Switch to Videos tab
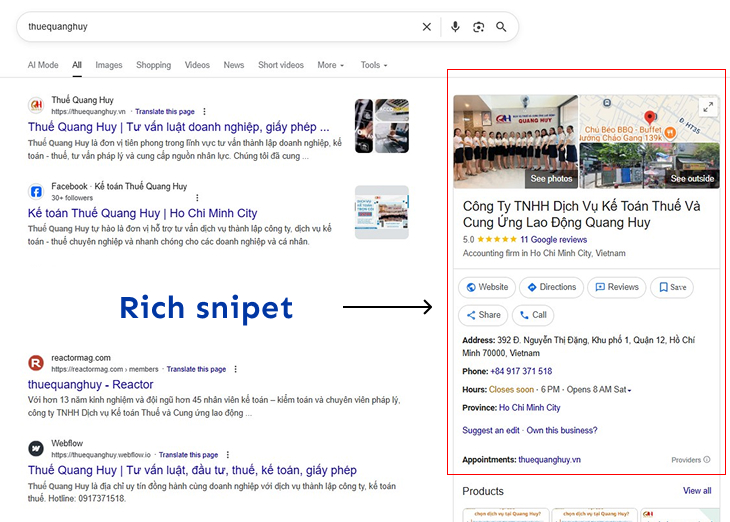The image size is (730, 522). coord(197,65)
